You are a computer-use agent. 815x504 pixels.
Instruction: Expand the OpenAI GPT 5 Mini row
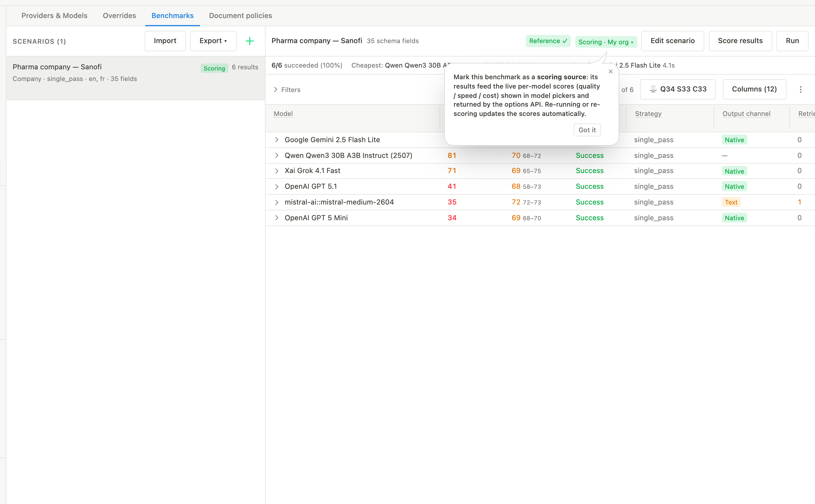(276, 218)
